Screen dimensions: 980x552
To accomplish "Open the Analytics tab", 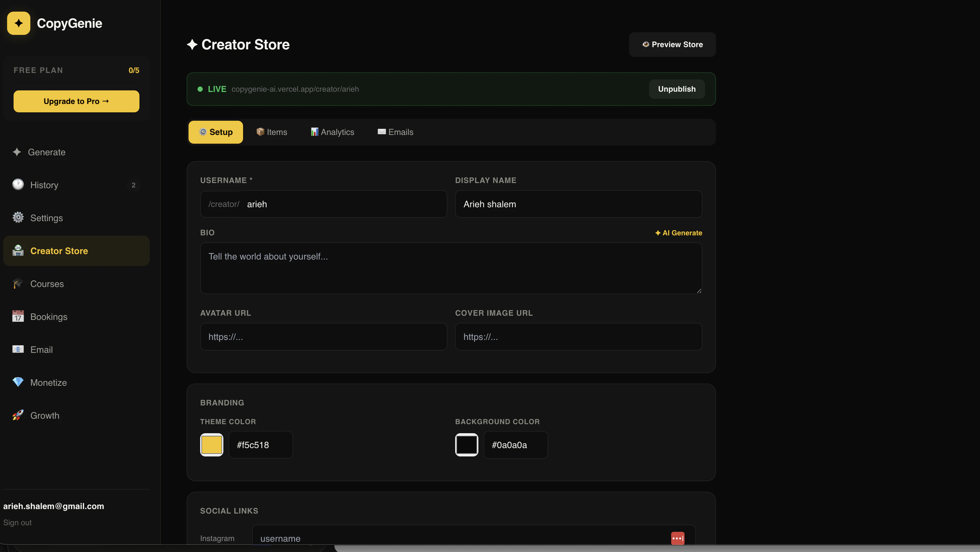I will 332,132.
